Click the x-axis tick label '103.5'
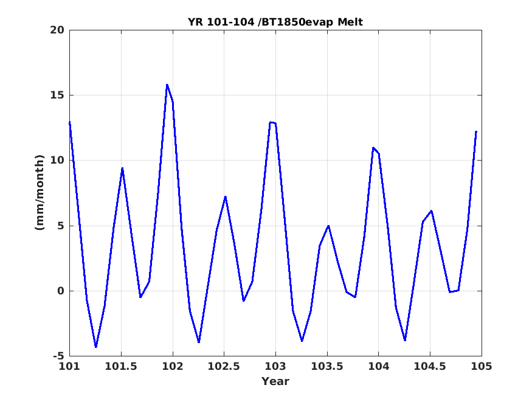This screenshot has width=532, height=399. pos(327,366)
